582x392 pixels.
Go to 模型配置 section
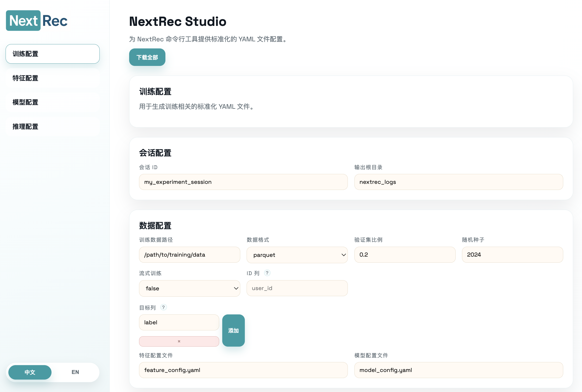[x=53, y=102]
